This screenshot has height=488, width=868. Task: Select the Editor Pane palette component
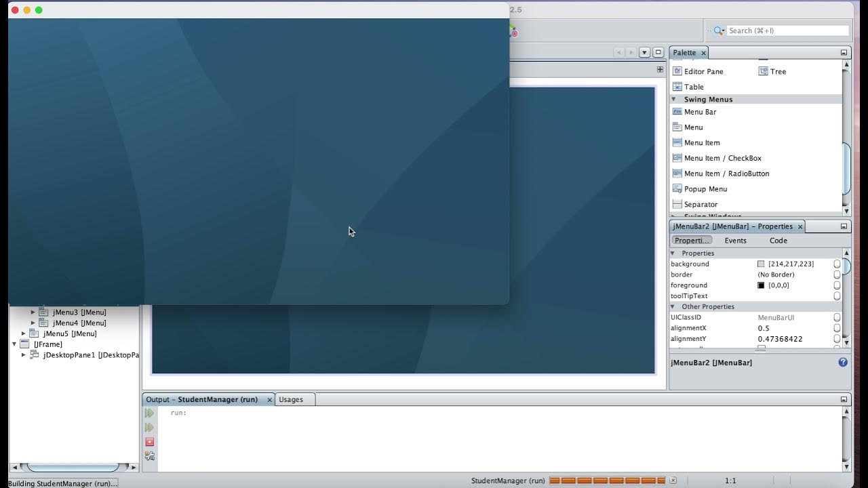(x=698, y=71)
